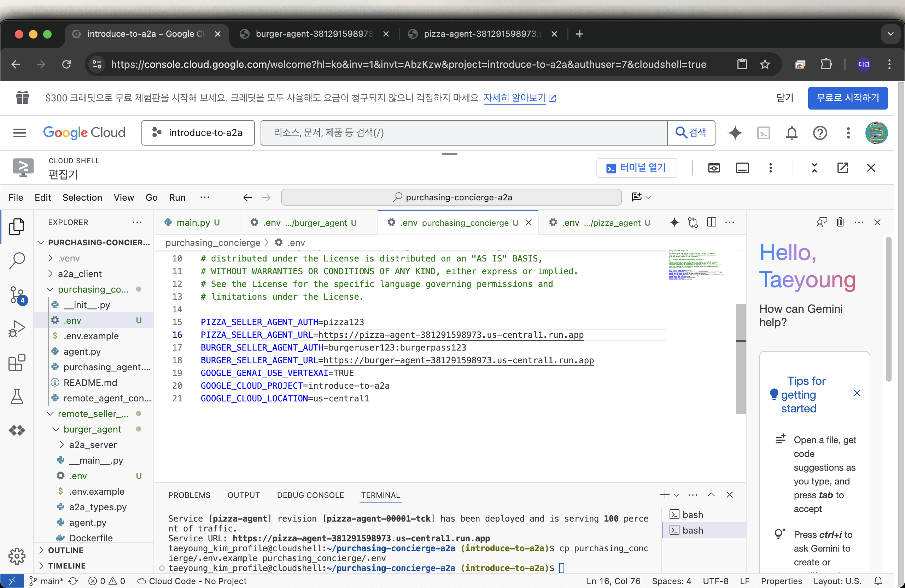
Task: Switch to the PROBLEMS panel tab
Action: (189, 495)
